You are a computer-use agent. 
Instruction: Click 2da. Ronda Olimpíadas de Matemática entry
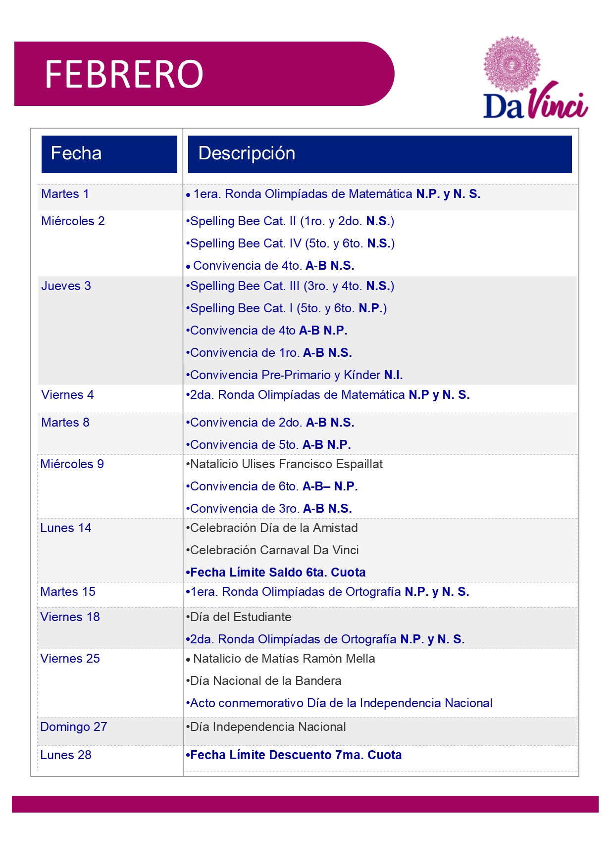tap(328, 395)
